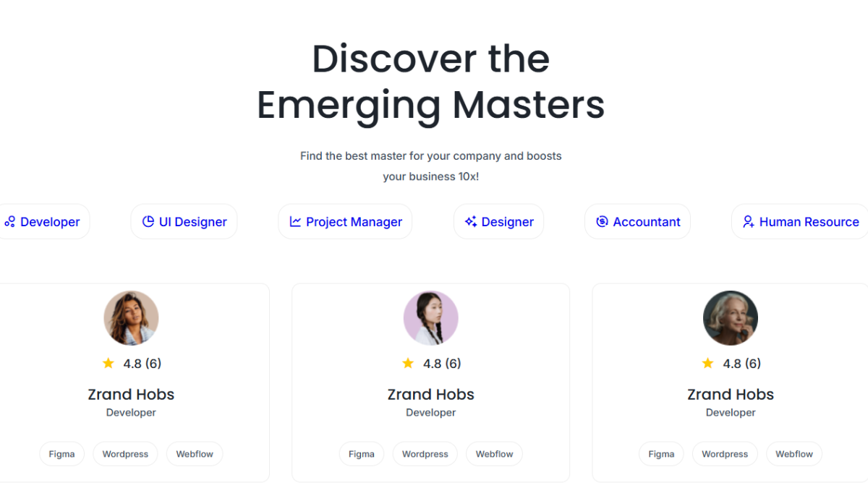Click the Accountant dollar icon
The height and width of the screenshot is (488, 868).
tap(602, 222)
